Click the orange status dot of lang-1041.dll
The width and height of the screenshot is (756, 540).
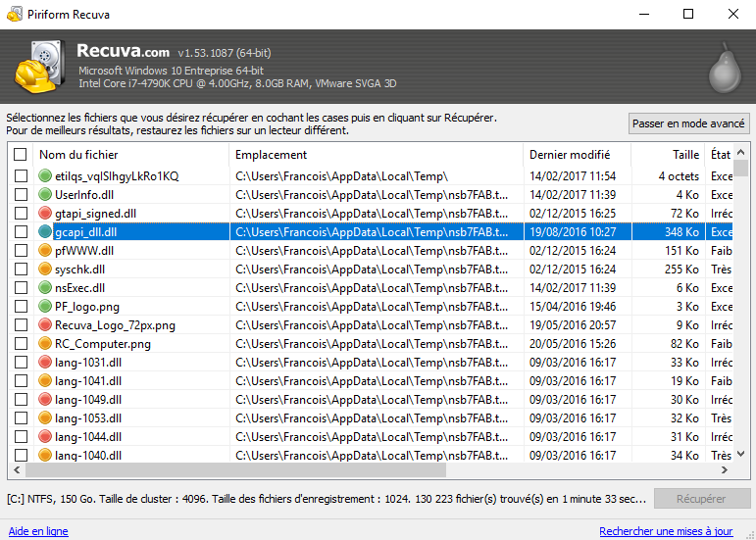[45, 380]
